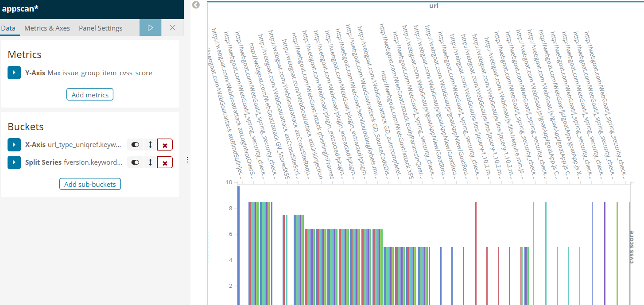Click the url chart title
The width and height of the screenshot is (644, 305).
coord(434,5)
